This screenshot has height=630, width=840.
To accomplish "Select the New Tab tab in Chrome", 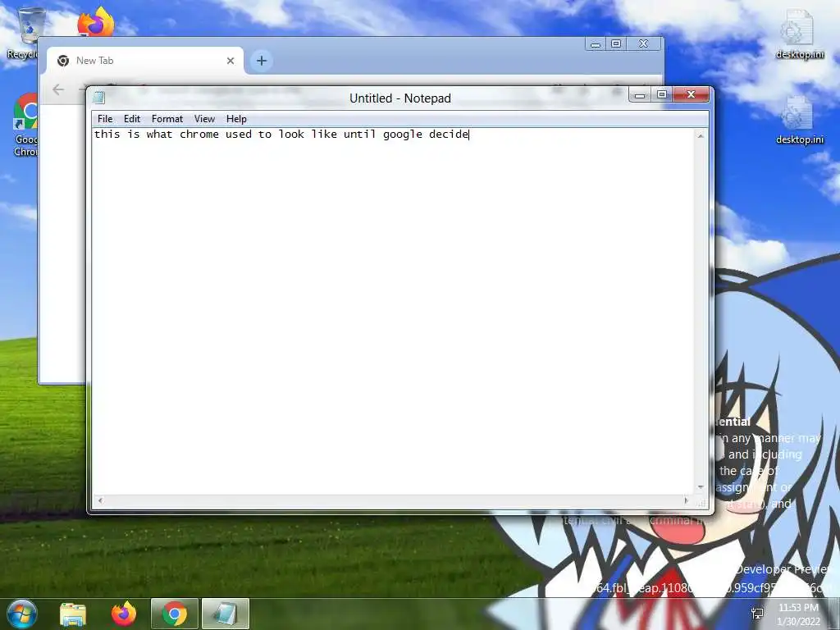I will pos(145,61).
